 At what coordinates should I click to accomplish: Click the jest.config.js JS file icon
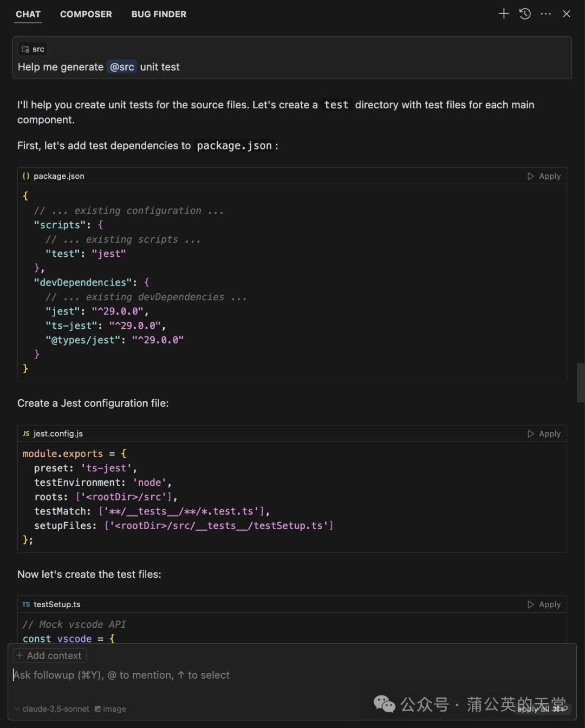click(x=26, y=433)
